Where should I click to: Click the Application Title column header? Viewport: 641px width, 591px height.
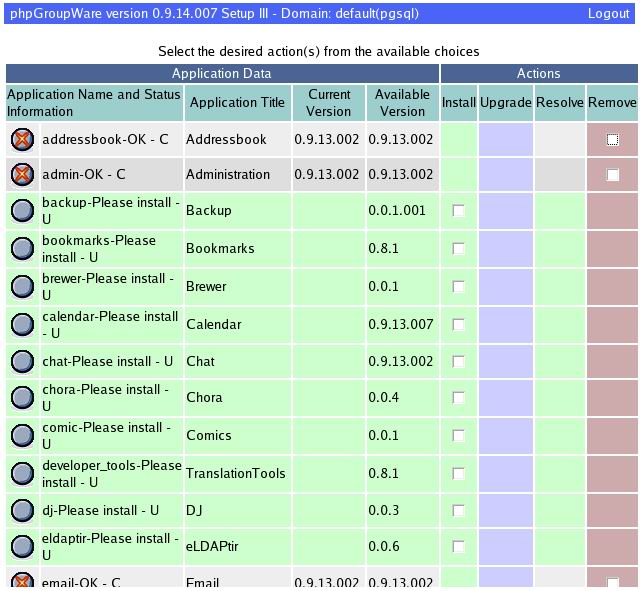tap(237, 103)
